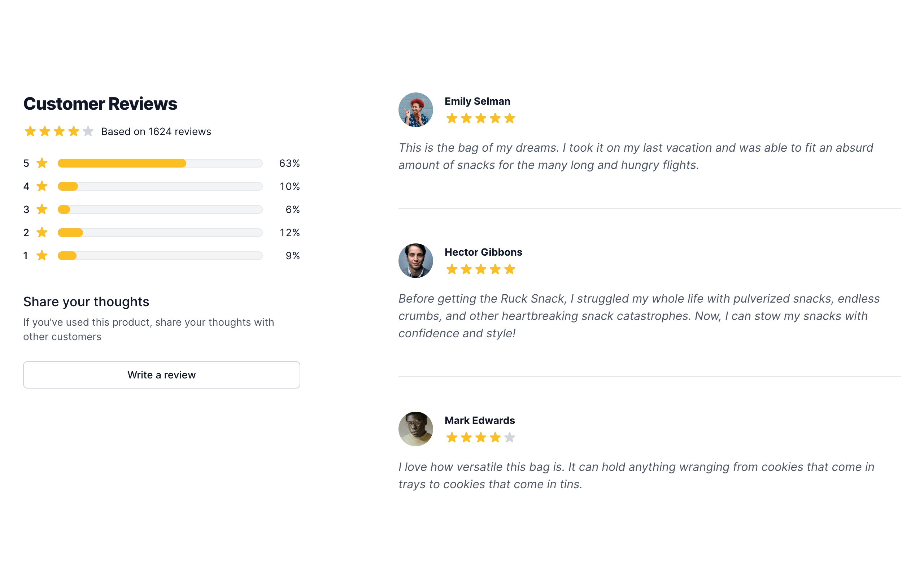The width and height of the screenshot is (924, 585).
Task: Open Hector Gibbons' profile photo
Action: tap(415, 261)
